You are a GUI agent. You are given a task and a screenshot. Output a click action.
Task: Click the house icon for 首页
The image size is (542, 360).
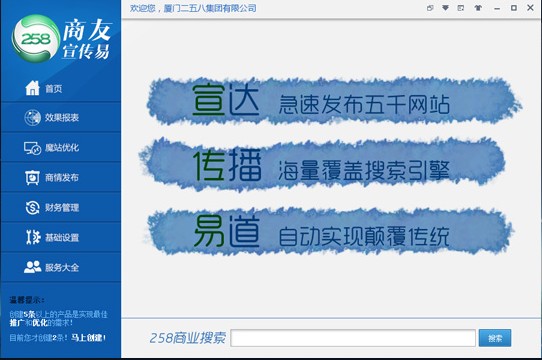32,88
